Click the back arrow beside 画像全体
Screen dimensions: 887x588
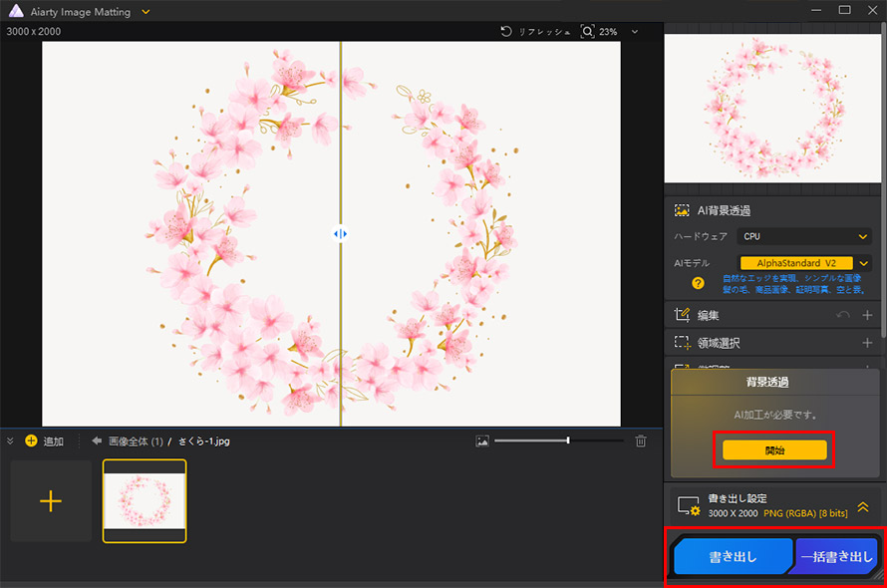point(97,441)
